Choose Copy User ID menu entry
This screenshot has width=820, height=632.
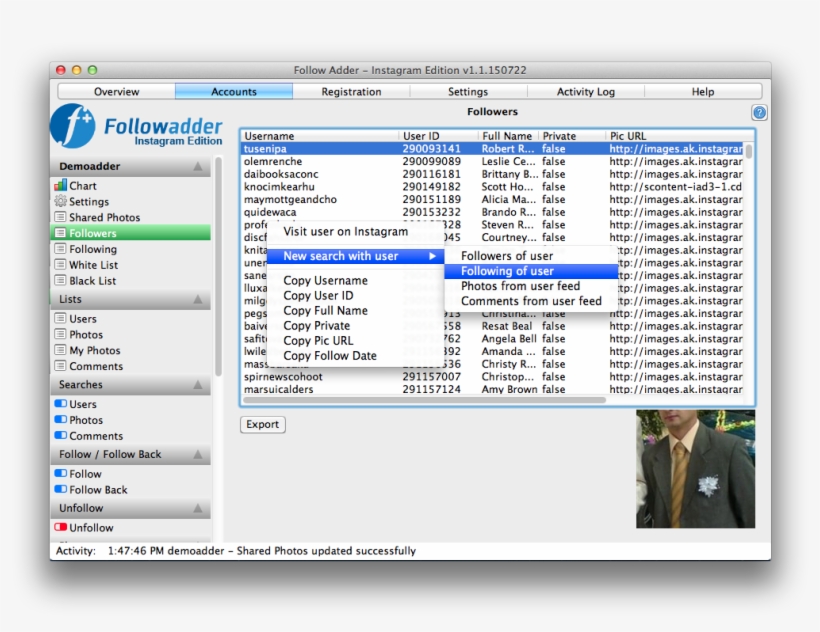click(355, 295)
